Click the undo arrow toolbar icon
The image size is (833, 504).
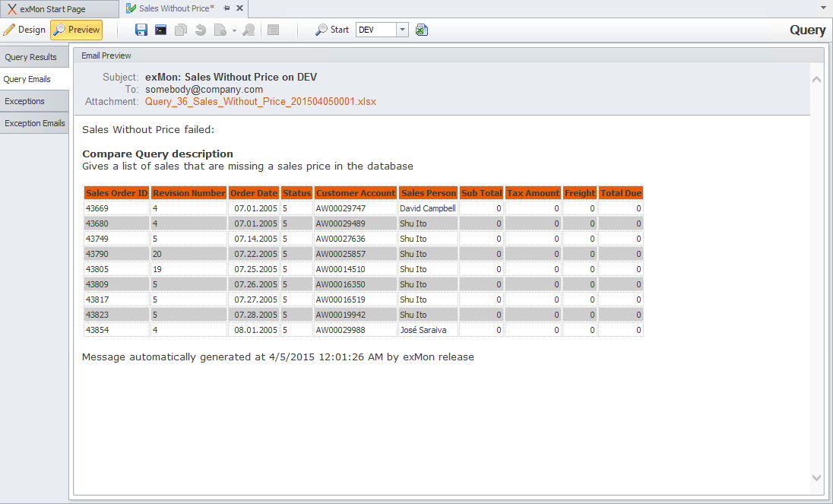[201, 30]
